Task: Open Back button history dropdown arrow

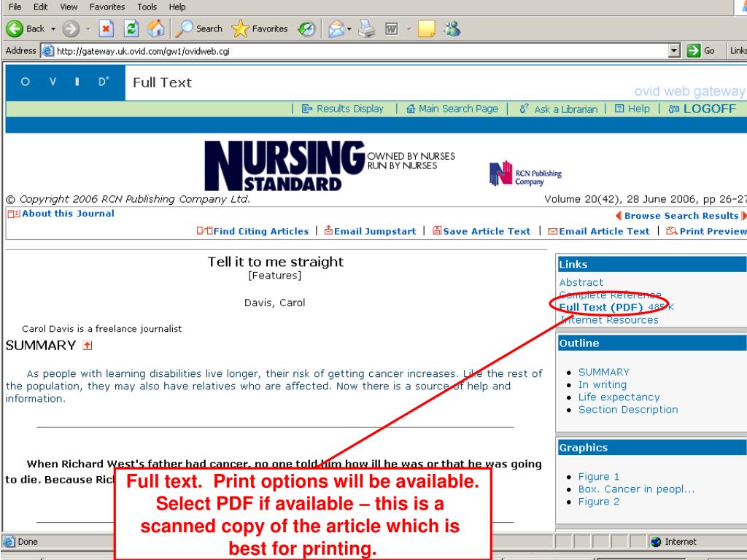Action: pyautogui.click(x=53, y=29)
